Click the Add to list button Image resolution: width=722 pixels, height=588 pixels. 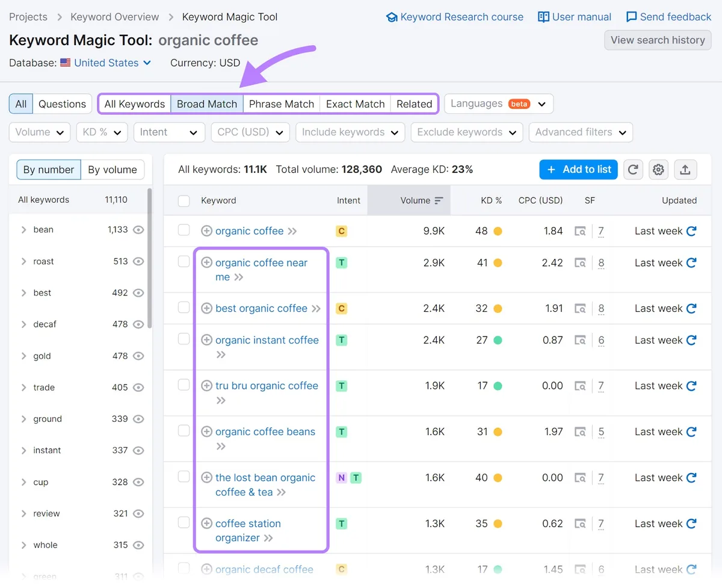pos(579,170)
